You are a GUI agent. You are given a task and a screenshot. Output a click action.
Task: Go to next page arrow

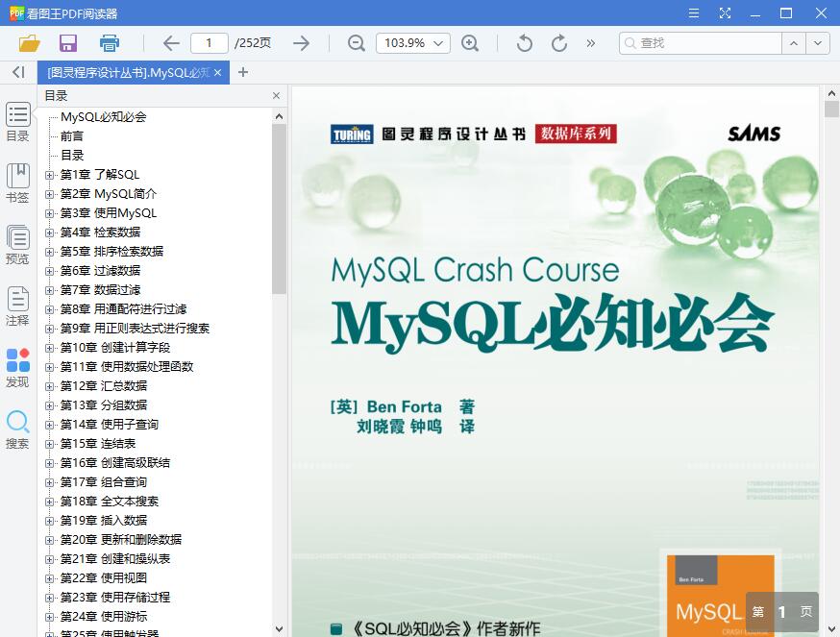[x=301, y=43]
